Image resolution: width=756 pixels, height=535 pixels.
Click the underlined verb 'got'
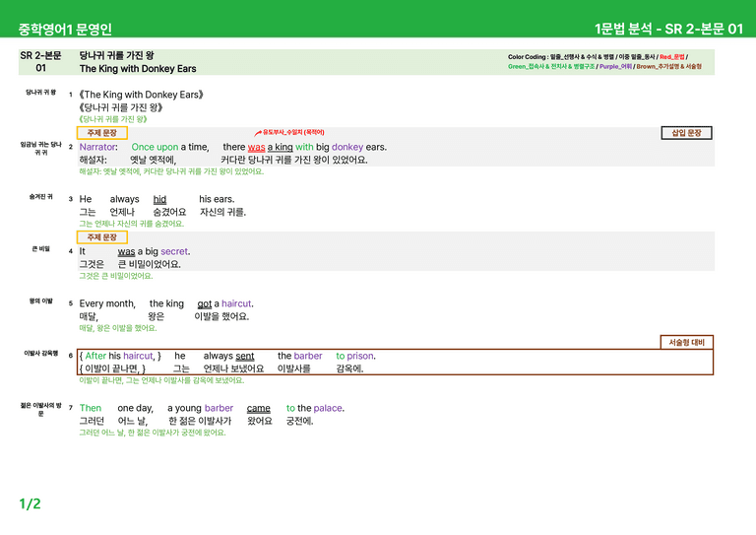(205, 303)
